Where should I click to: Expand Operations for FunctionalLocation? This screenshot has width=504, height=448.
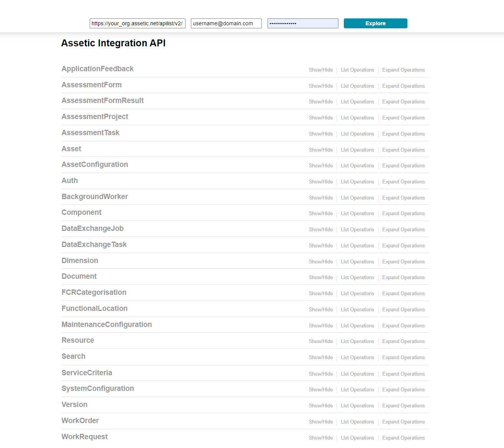point(403,310)
